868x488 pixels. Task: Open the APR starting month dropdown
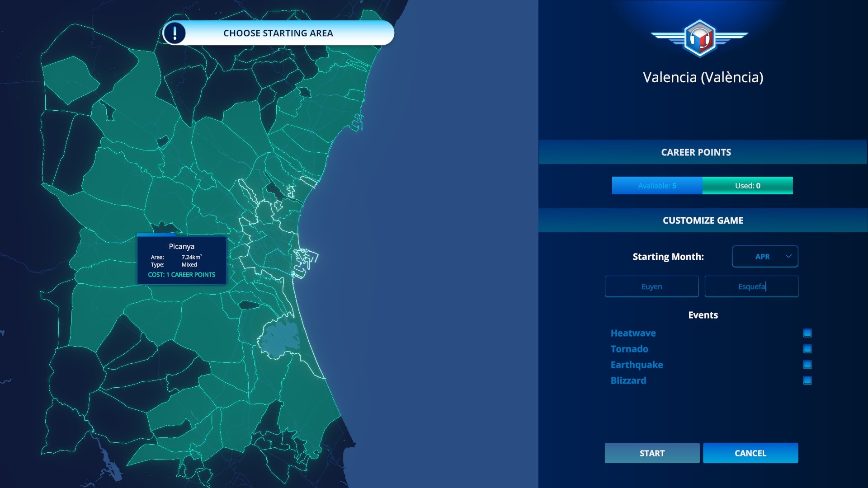click(764, 257)
